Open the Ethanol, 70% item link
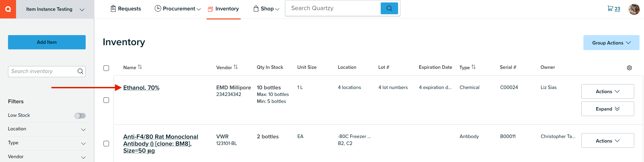 [x=141, y=88]
